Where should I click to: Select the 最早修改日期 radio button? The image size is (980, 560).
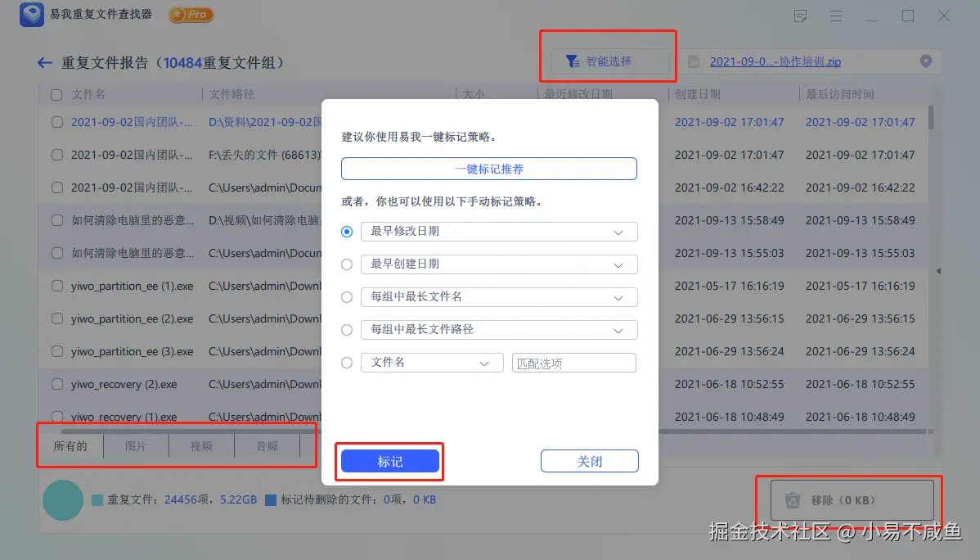tap(347, 232)
